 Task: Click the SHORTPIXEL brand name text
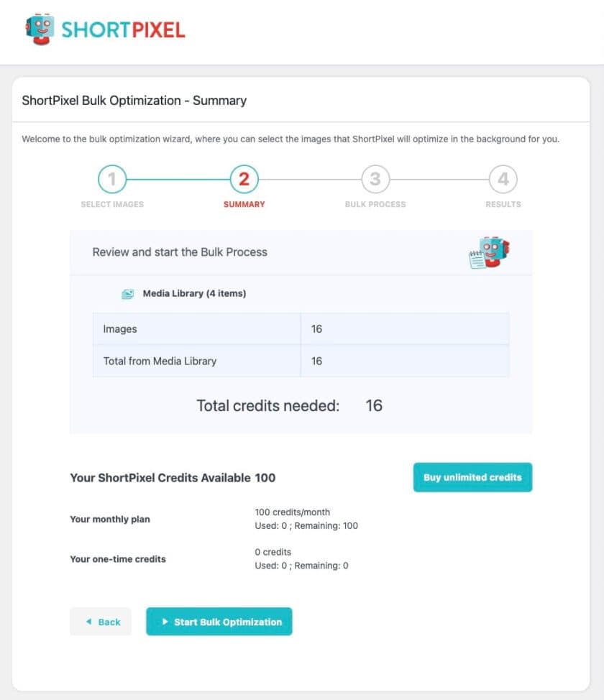click(123, 30)
